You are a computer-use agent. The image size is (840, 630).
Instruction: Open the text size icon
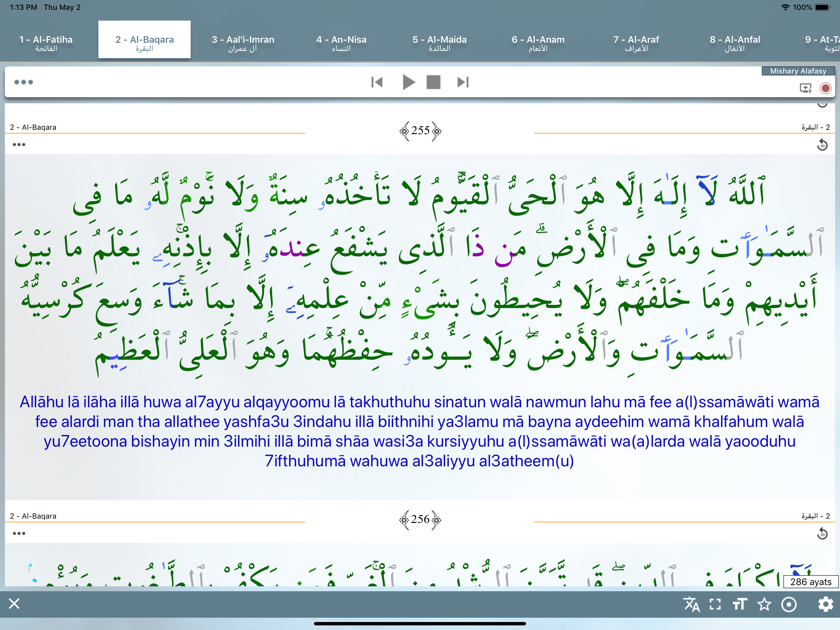click(739, 604)
